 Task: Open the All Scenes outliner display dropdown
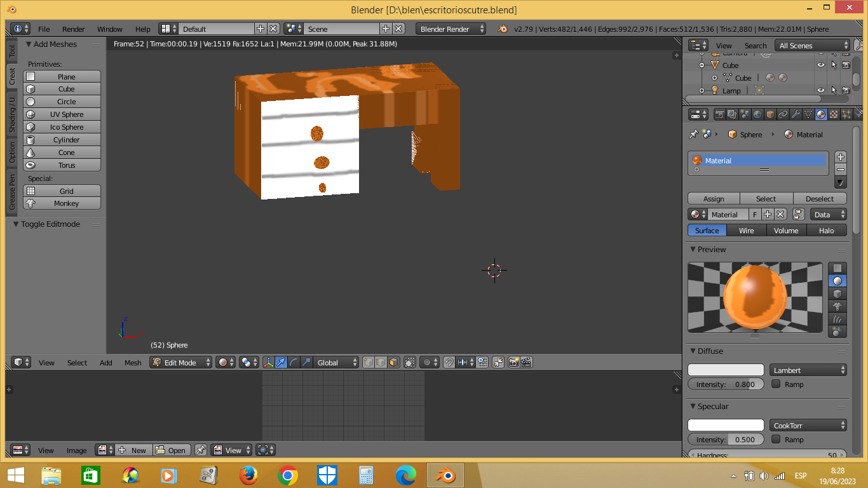coord(812,45)
